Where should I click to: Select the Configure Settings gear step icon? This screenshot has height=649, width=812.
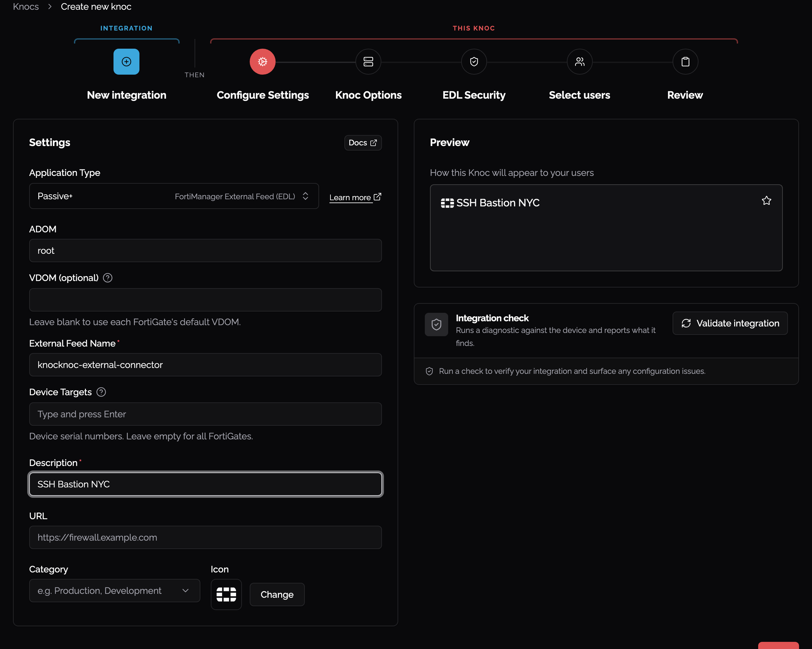tap(263, 61)
